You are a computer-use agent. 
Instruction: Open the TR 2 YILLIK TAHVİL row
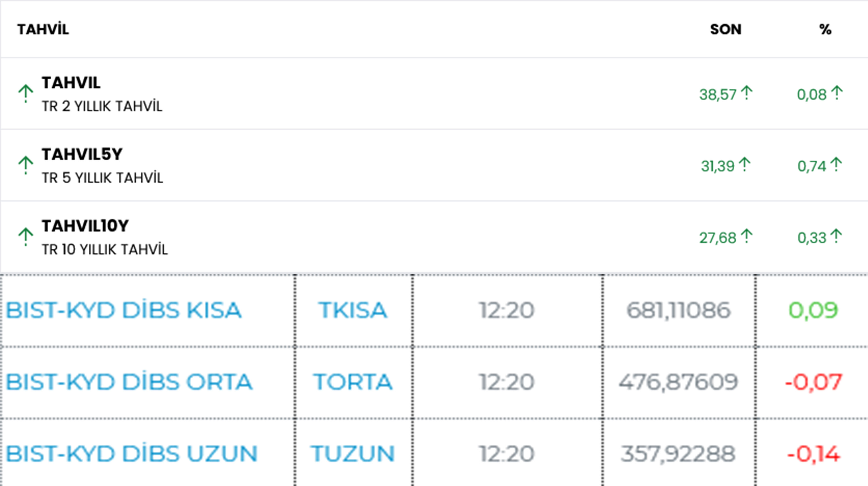pyautogui.click(x=434, y=93)
